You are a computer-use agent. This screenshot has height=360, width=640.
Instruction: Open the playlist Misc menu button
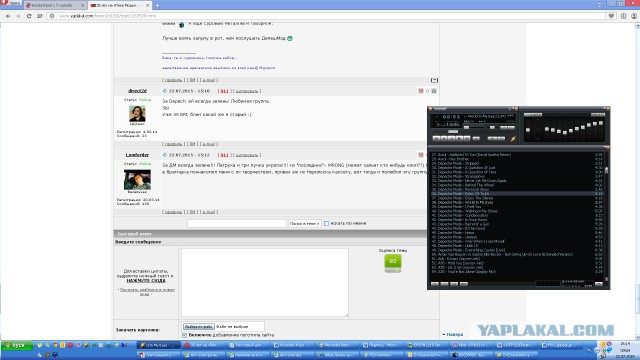point(464,283)
